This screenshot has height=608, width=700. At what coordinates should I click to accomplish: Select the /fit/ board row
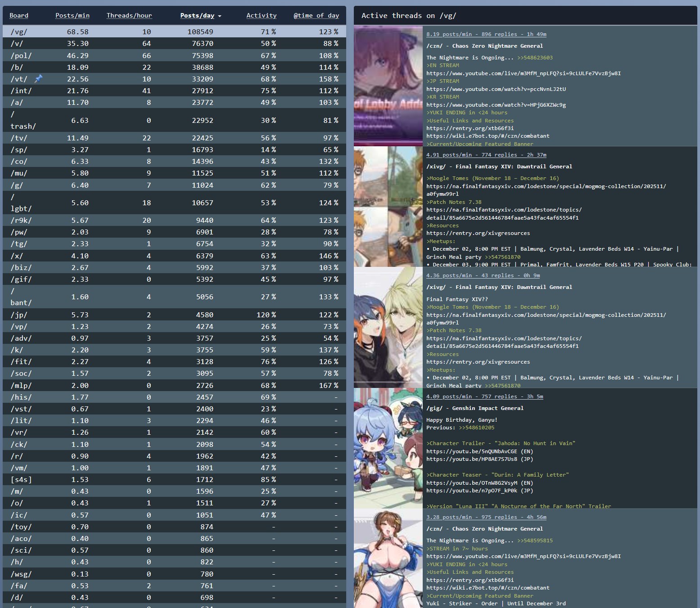(174, 361)
